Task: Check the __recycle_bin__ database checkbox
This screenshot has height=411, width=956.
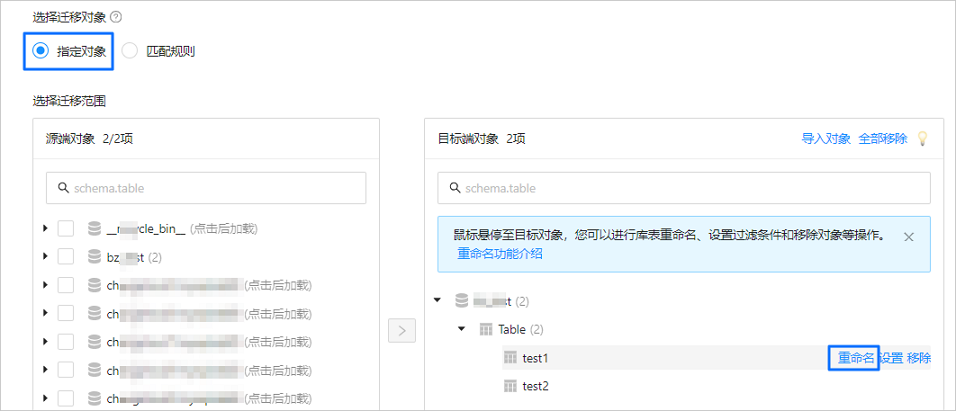Action: point(66,229)
